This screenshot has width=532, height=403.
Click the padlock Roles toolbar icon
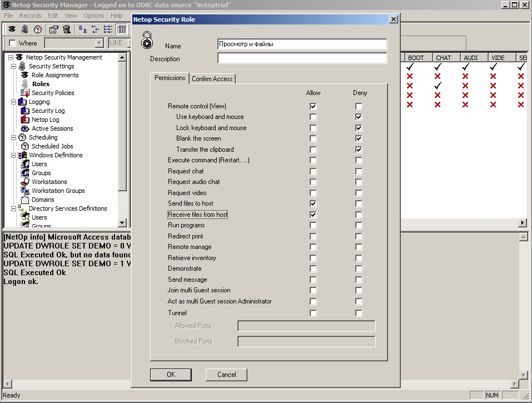[25, 29]
